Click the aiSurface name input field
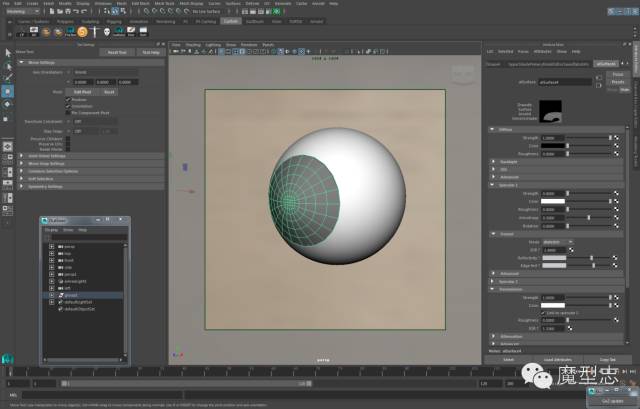Image resolution: width=640 pixels, height=409 pixels. 565,82
